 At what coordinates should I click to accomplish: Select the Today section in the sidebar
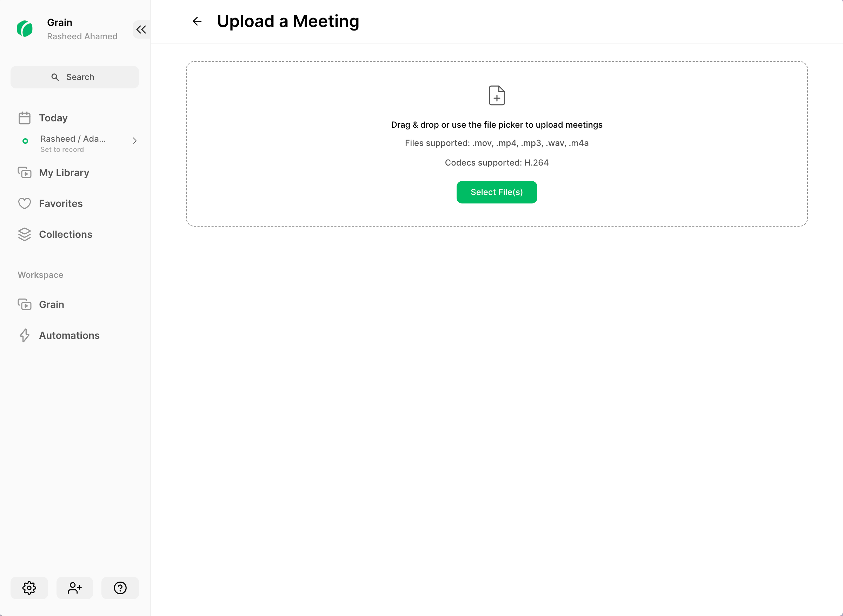pos(53,118)
